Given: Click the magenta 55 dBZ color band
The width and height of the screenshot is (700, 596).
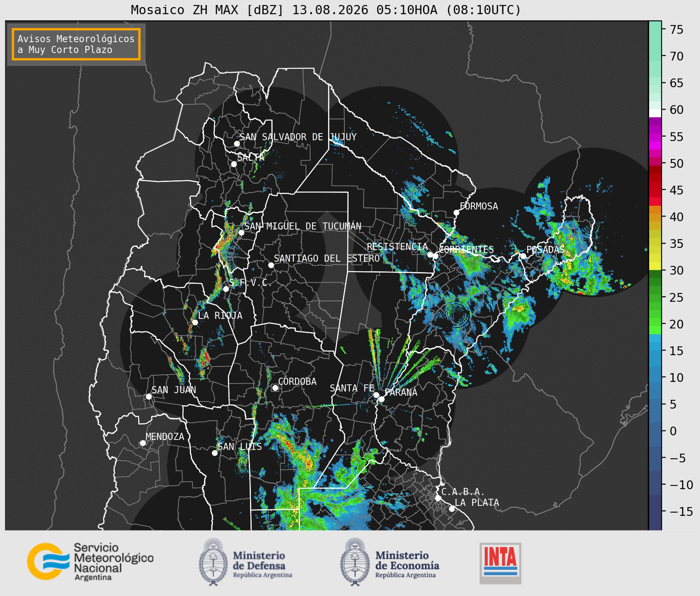Looking at the screenshot, I should pos(655,137).
